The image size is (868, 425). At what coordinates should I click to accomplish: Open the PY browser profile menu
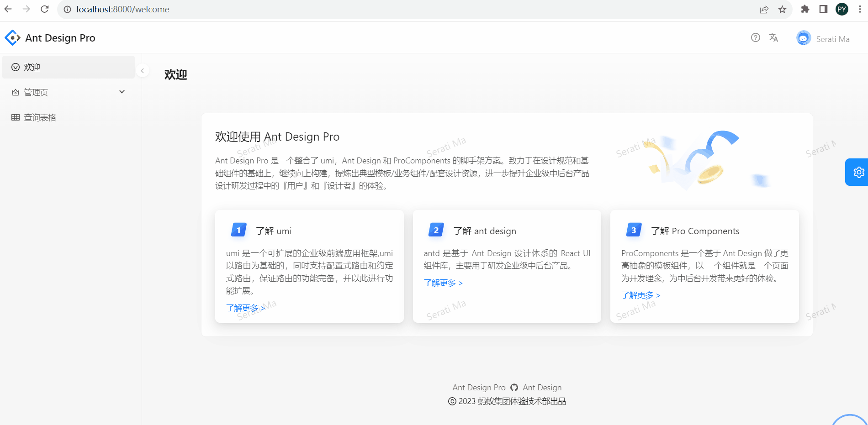click(842, 9)
